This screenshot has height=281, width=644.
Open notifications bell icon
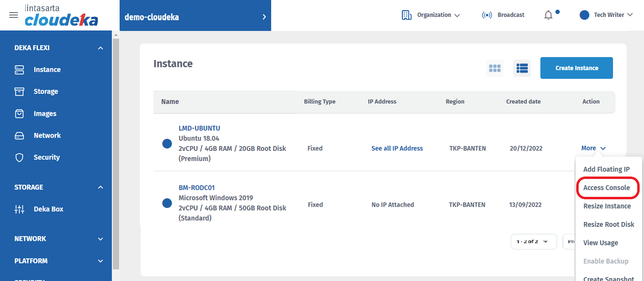point(548,15)
